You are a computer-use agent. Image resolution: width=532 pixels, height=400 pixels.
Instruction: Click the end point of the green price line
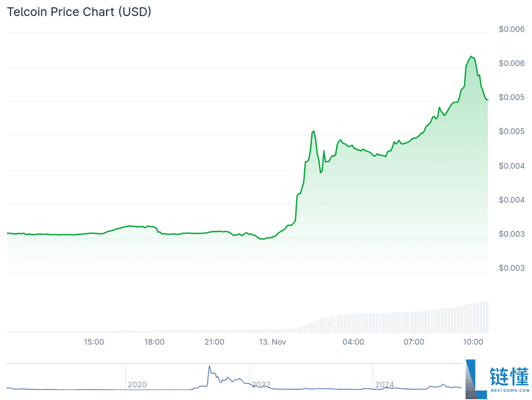click(x=487, y=100)
